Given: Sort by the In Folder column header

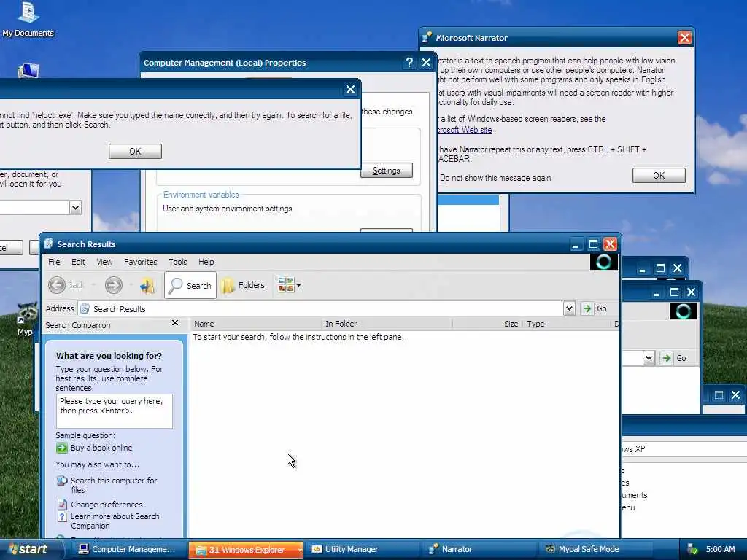Looking at the screenshot, I should pyautogui.click(x=387, y=324).
